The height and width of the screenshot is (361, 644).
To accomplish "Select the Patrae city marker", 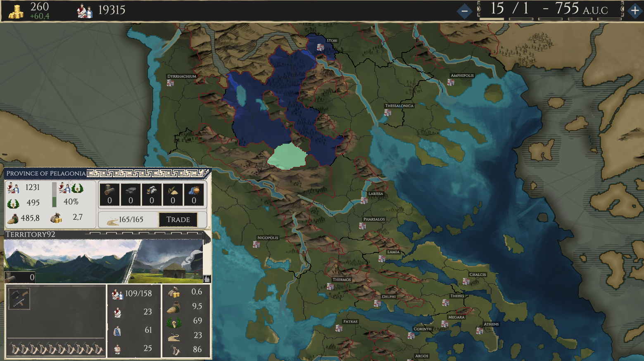I will tap(339, 328).
